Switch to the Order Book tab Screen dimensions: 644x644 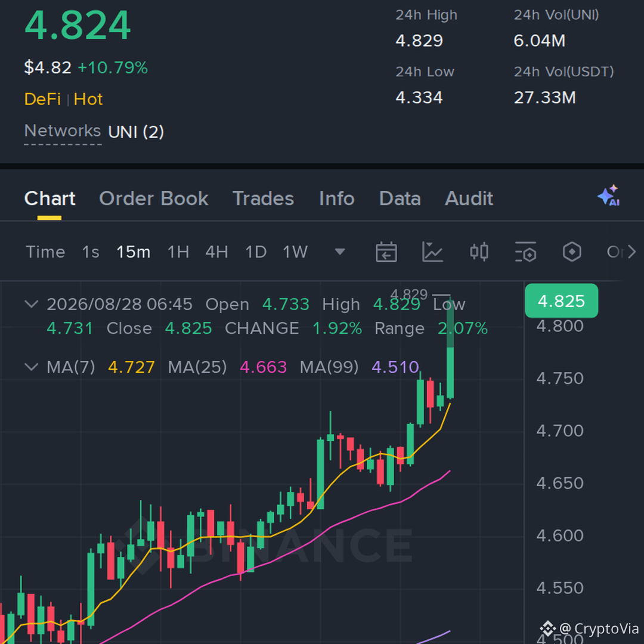click(154, 199)
